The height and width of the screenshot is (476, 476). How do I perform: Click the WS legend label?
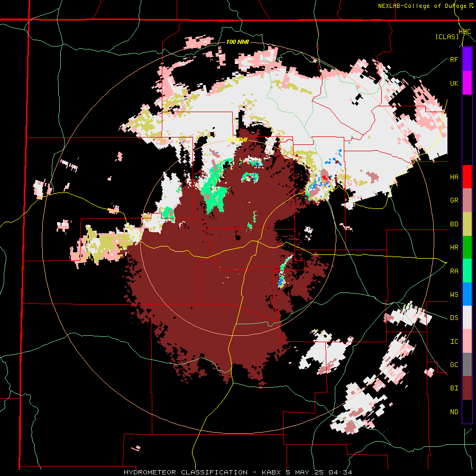(454, 295)
